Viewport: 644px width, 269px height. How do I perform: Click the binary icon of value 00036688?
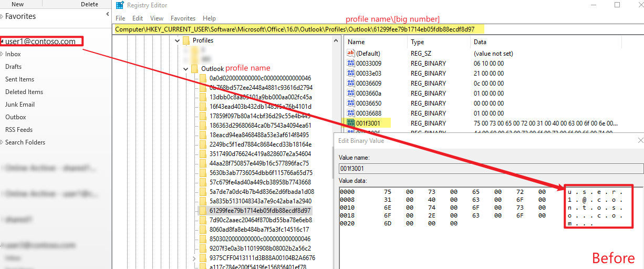351,113
